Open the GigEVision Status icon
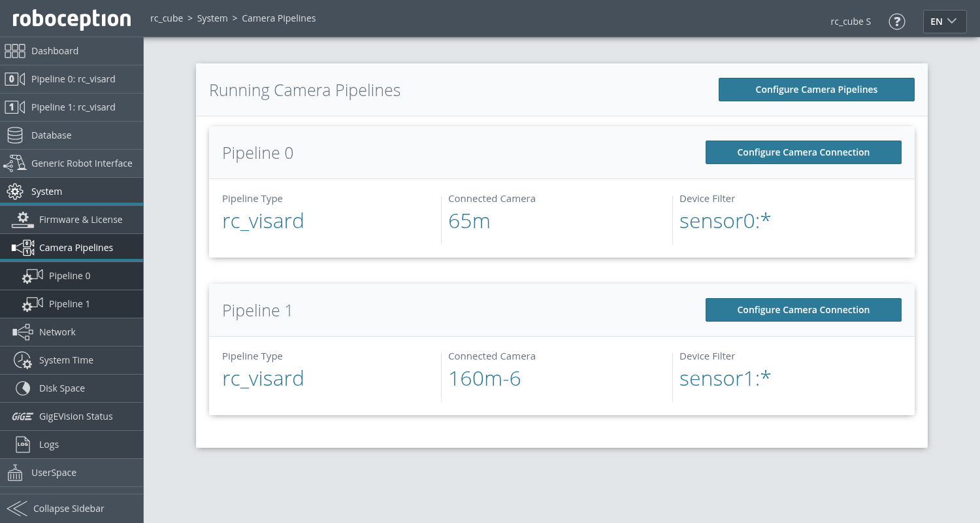 pos(23,416)
